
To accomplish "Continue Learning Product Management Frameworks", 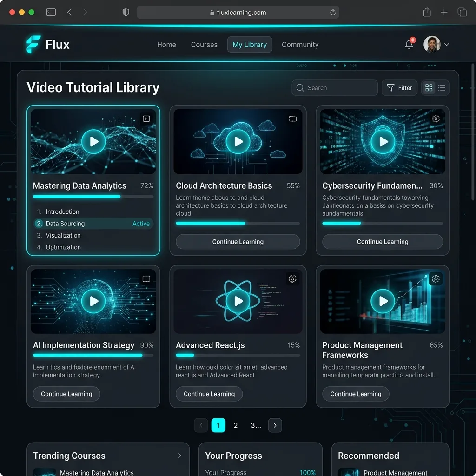I will (356, 394).
